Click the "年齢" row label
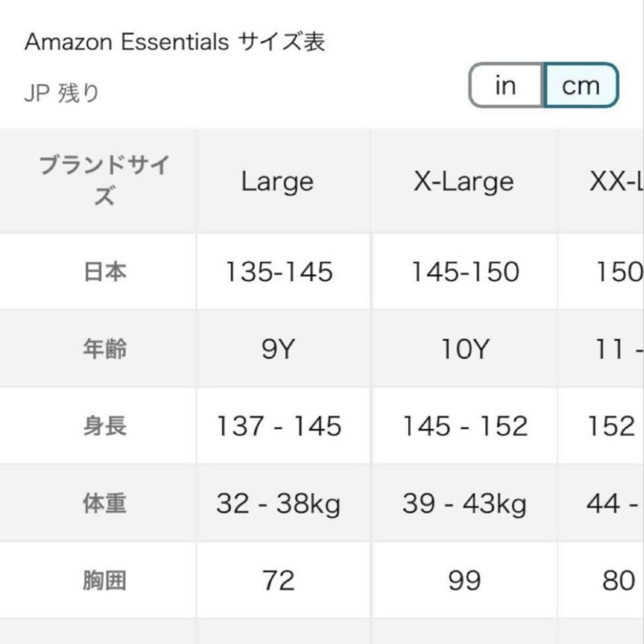The height and width of the screenshot is (644, 644). point(105,349)
